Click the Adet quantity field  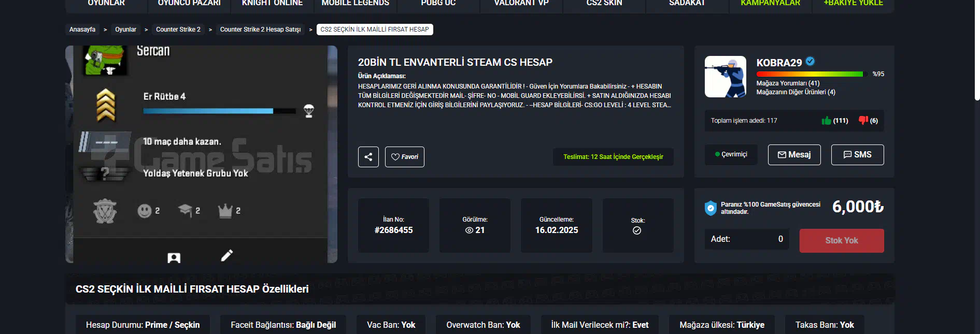(x=747, y=239)
